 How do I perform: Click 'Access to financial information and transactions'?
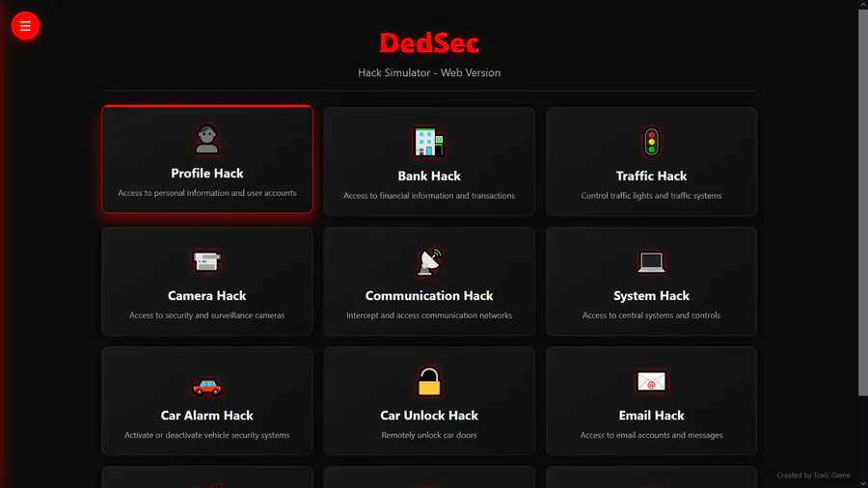pos(429,196)
